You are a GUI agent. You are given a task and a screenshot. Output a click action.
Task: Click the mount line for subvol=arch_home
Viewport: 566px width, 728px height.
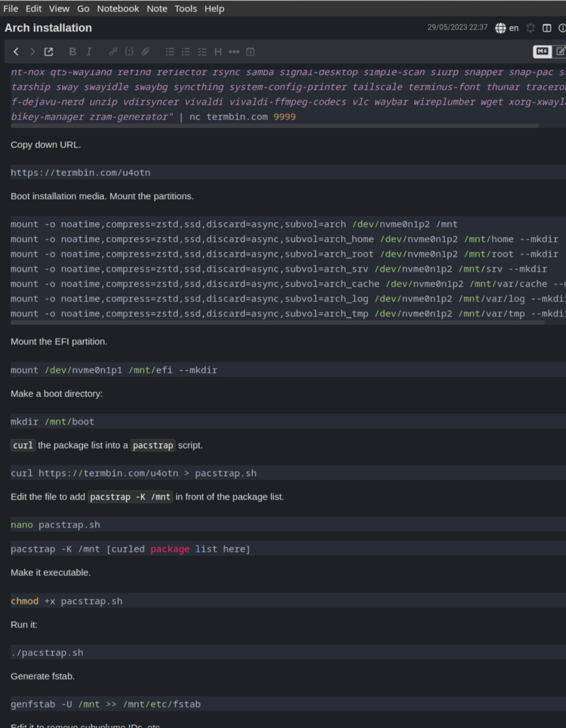pyautogui.click(x=285, y=240)
